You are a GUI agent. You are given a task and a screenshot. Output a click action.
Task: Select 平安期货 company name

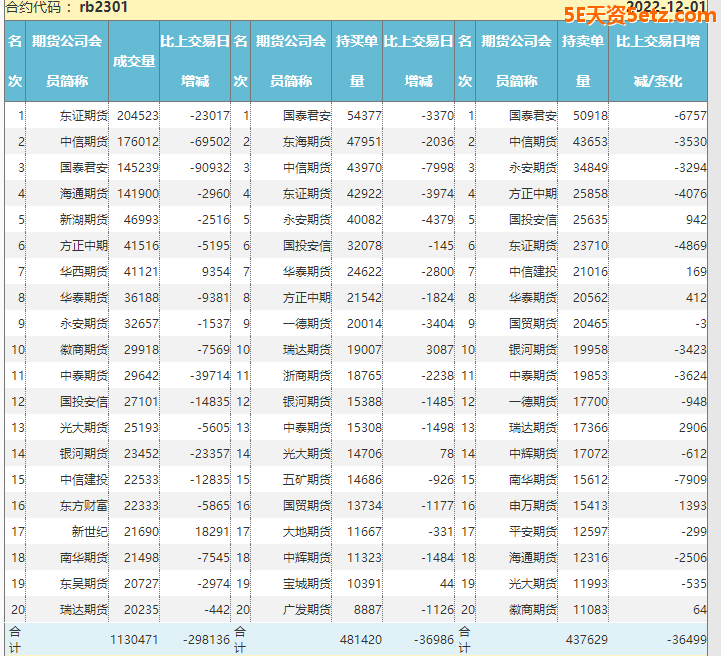pos(533,532)
